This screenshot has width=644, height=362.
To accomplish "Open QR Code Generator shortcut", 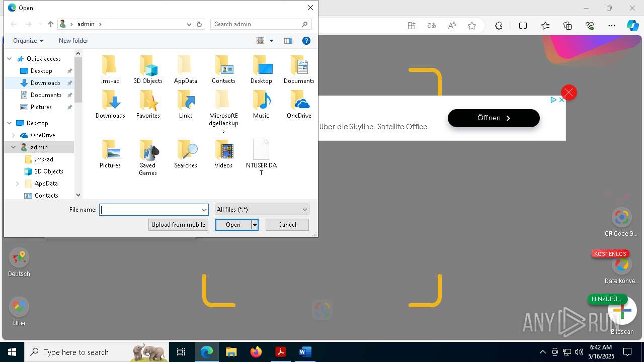I will click(x=621, y=222).
